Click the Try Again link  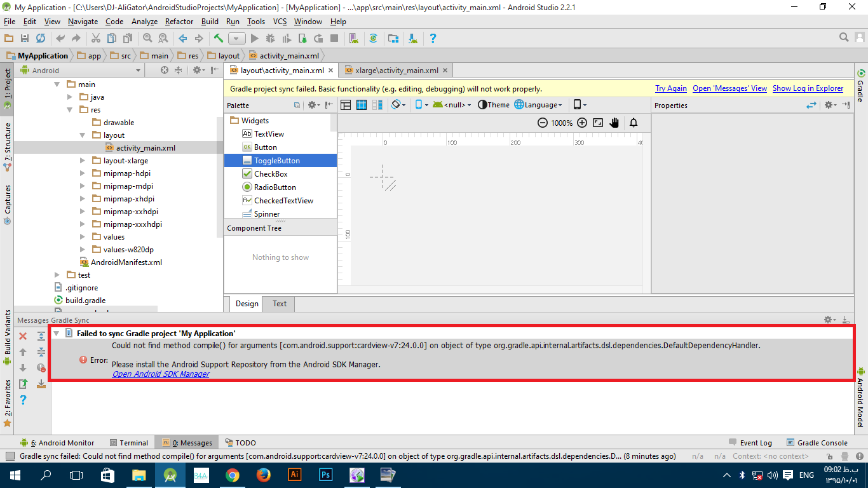point(670,88)
